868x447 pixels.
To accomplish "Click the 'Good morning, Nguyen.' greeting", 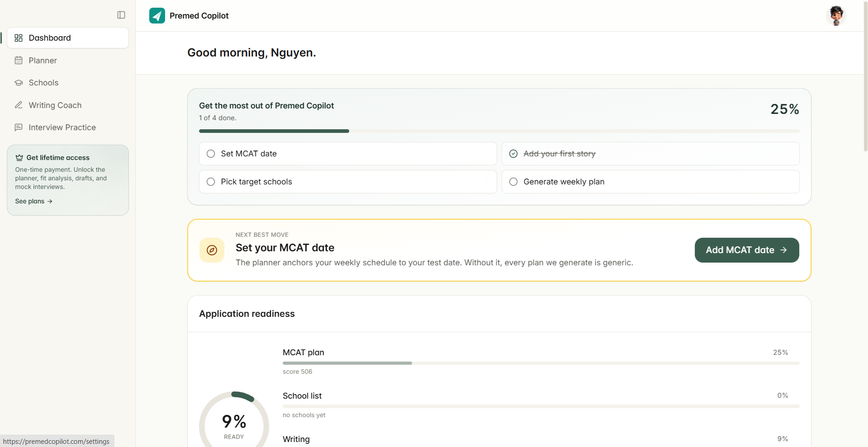I will pos(251,53).
